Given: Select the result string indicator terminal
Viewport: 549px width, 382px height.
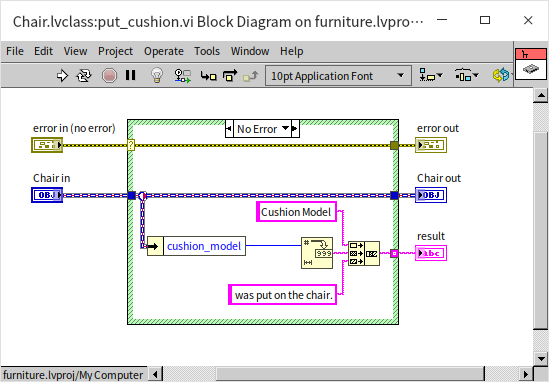Looking at the screenshot, I should 431,253.
